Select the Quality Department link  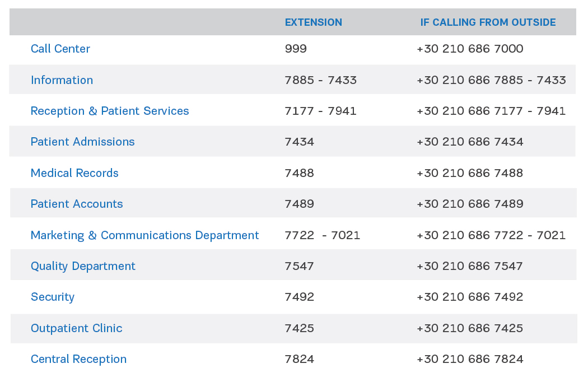point(83,266)
